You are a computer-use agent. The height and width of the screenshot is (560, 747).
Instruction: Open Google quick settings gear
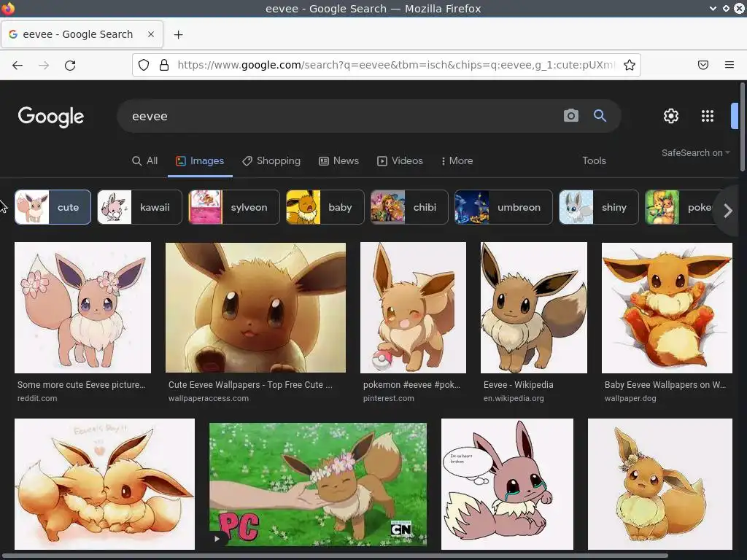(x=671, y=116)
